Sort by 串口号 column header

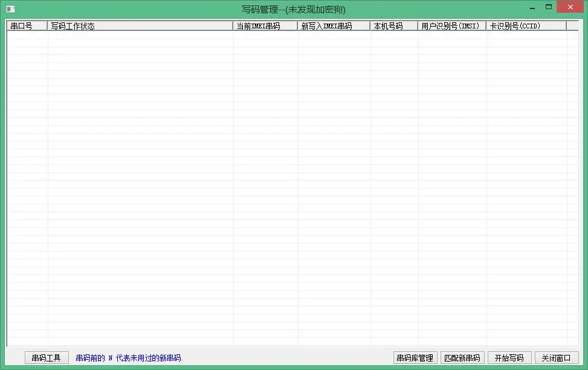27,26
